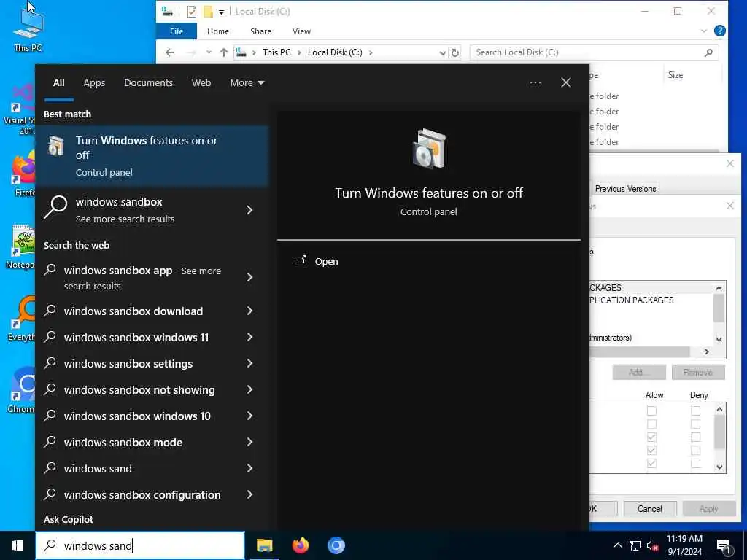Open search options three-dot menu
Screen dimensions: 747x560
click(535, 83)
